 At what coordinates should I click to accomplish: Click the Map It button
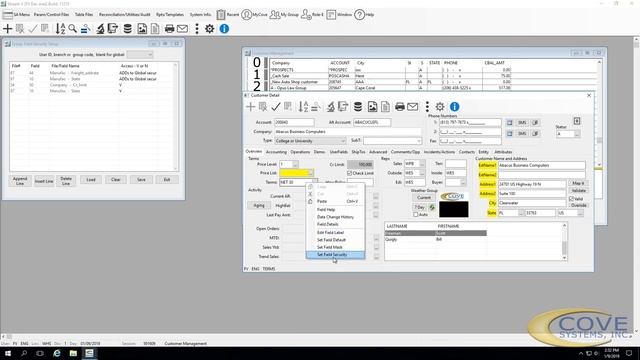578,183
